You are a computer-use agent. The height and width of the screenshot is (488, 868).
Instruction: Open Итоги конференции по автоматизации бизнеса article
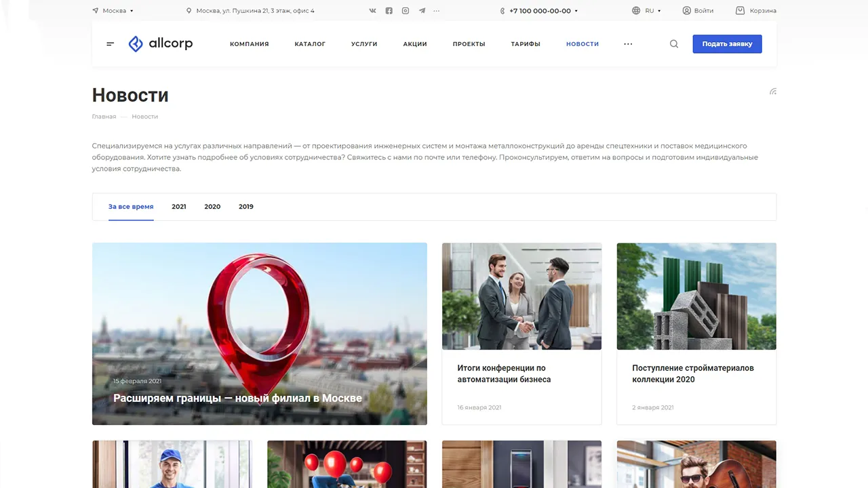tap(504, 374)
